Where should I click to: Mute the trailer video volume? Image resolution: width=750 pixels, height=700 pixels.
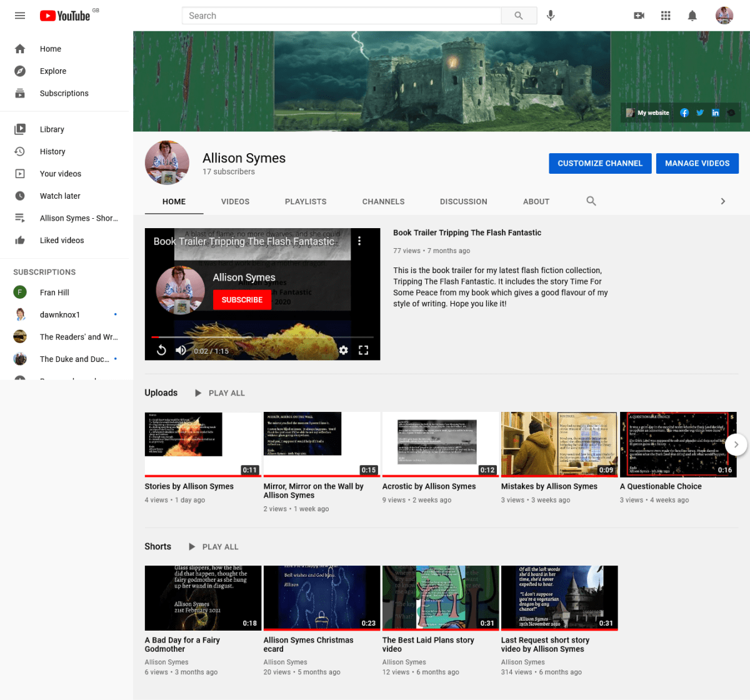[181, 351]
